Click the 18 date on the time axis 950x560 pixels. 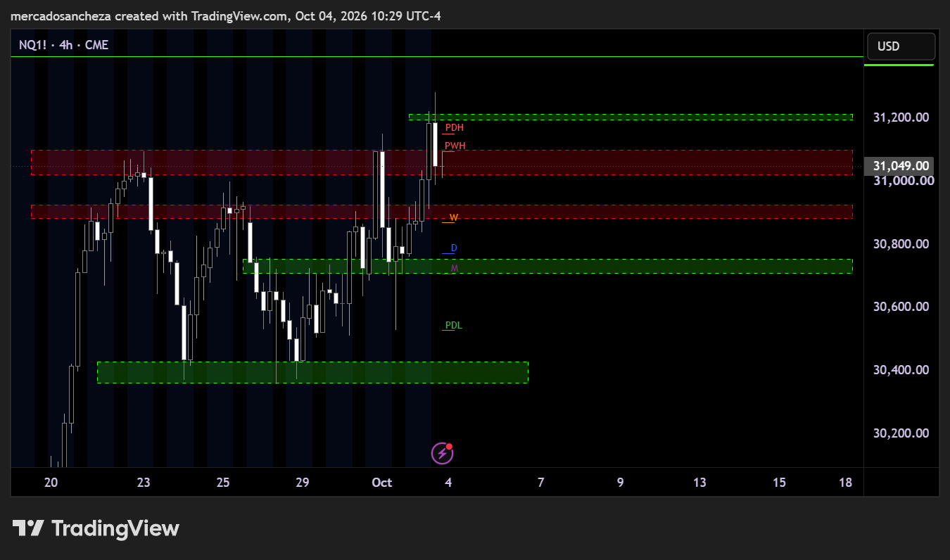coord(846,483)
